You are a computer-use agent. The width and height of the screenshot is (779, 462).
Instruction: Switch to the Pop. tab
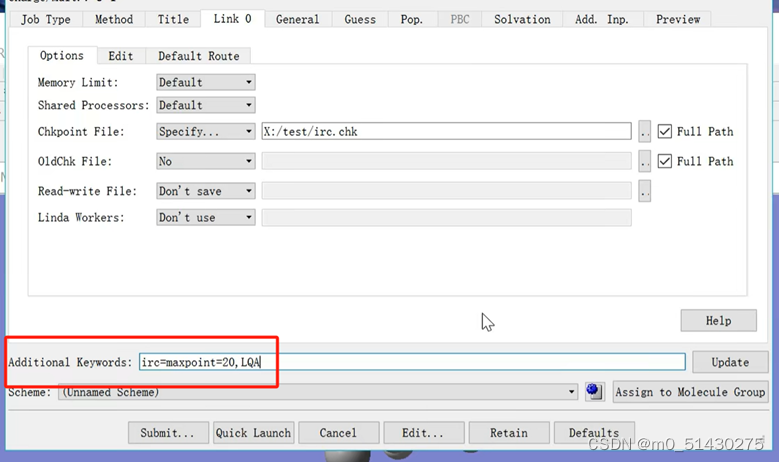(411, 19)
